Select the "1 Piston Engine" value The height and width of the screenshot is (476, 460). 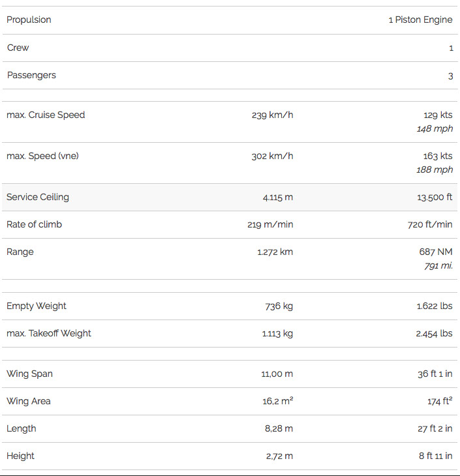(420, 20)
